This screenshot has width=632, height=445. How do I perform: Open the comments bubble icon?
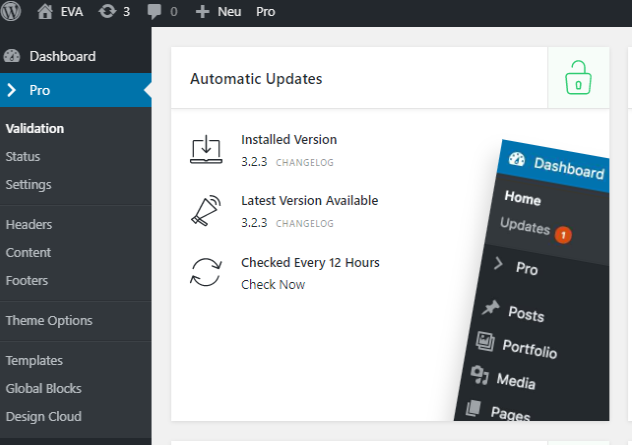tap(154, 12)
